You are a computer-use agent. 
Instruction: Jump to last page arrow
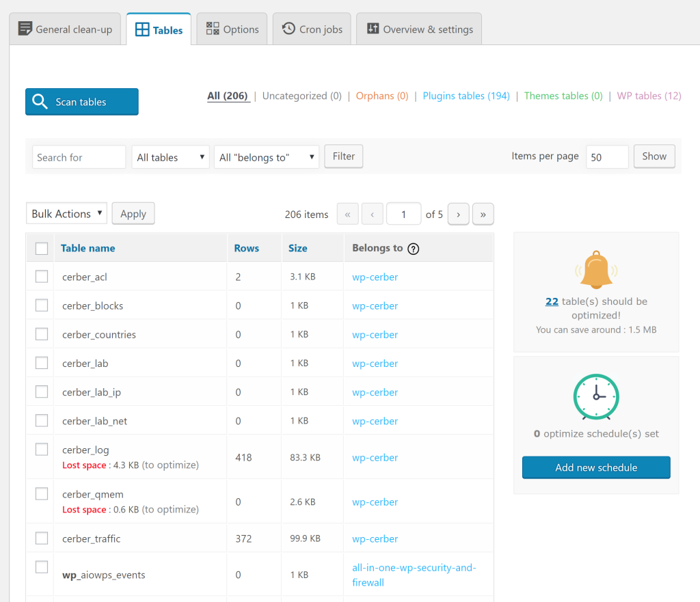coord(483,214)
